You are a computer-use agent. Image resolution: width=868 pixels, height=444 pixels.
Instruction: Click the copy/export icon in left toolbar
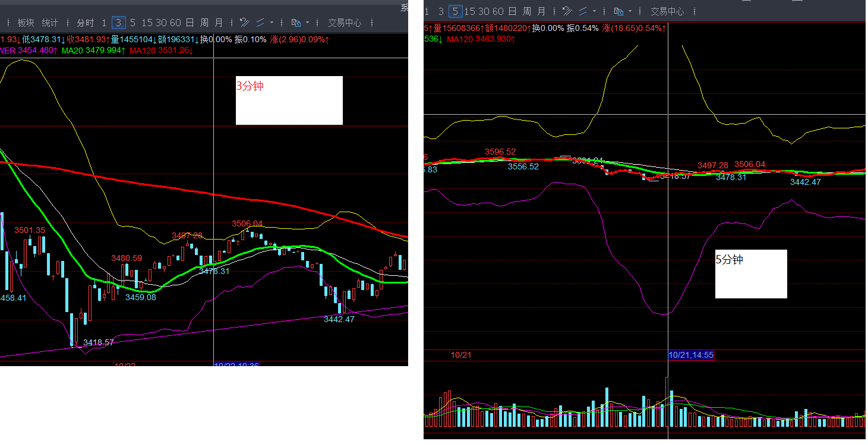296,23
